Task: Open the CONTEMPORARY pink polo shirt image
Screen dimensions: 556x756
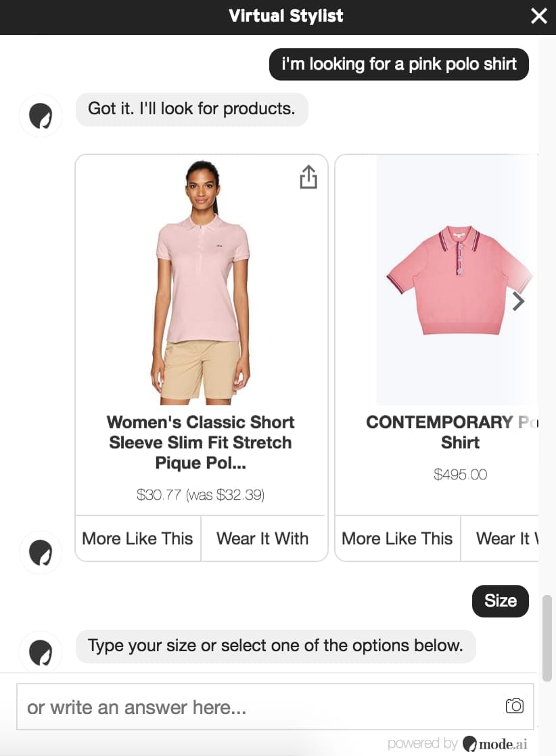Action: tap(457, 280)
